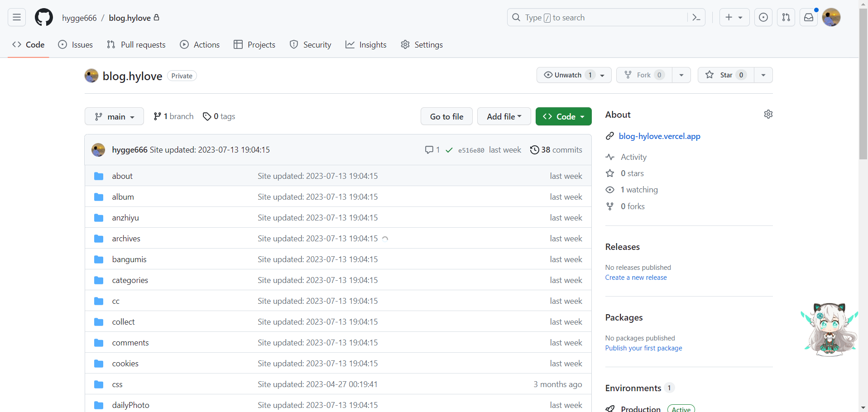Open the Projects tab

[254, 45]
